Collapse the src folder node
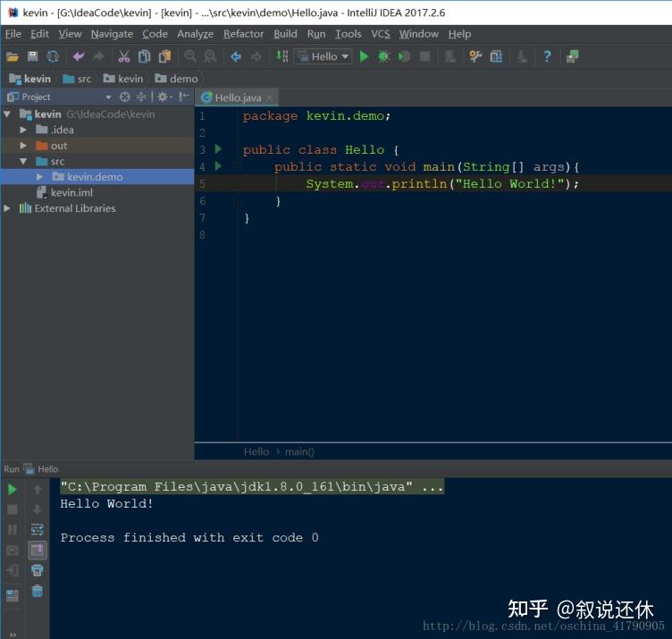Image resolution: width=672 pixels, height=639 pixels. [23, 161]
